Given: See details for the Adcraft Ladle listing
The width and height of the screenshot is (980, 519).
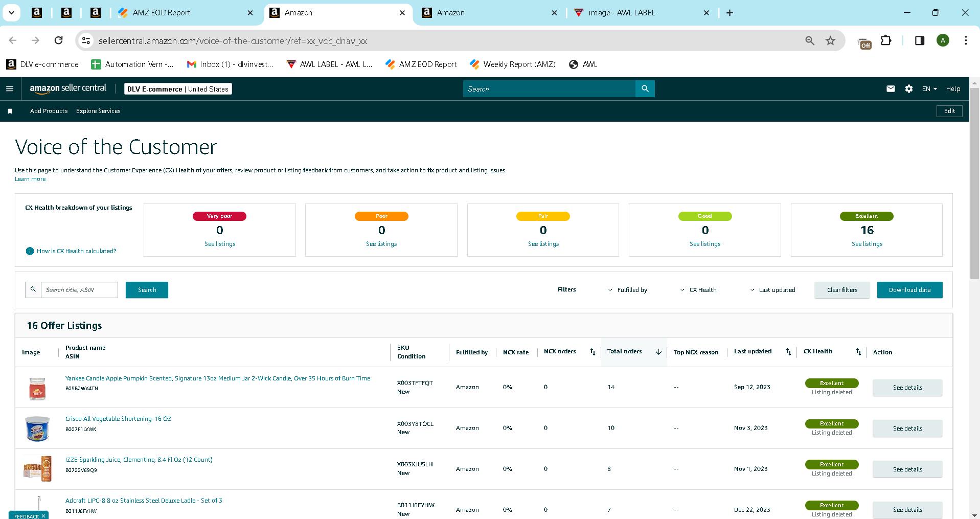Looking at the screenshot, I should [907, 510].
